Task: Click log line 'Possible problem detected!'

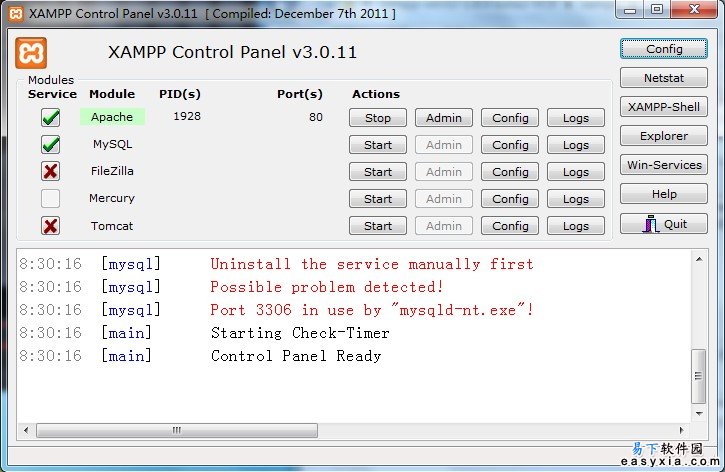Action: (x=326, y=287)
